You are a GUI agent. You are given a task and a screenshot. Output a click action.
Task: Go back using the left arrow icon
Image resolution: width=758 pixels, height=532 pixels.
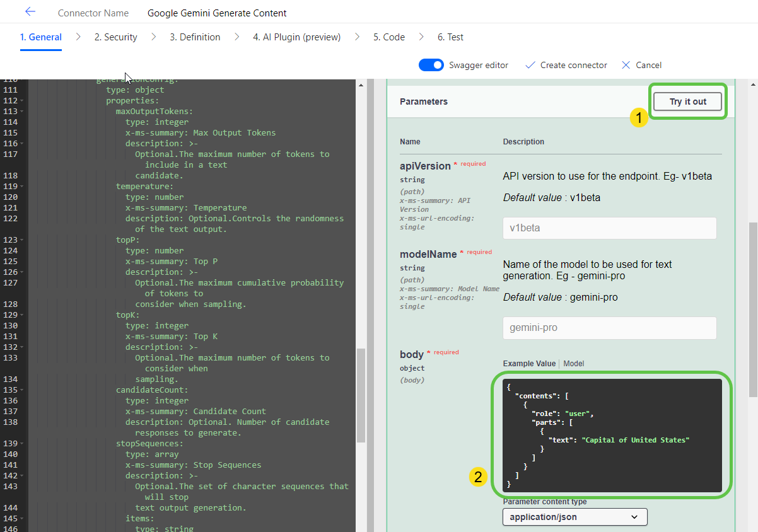point(30,12)
